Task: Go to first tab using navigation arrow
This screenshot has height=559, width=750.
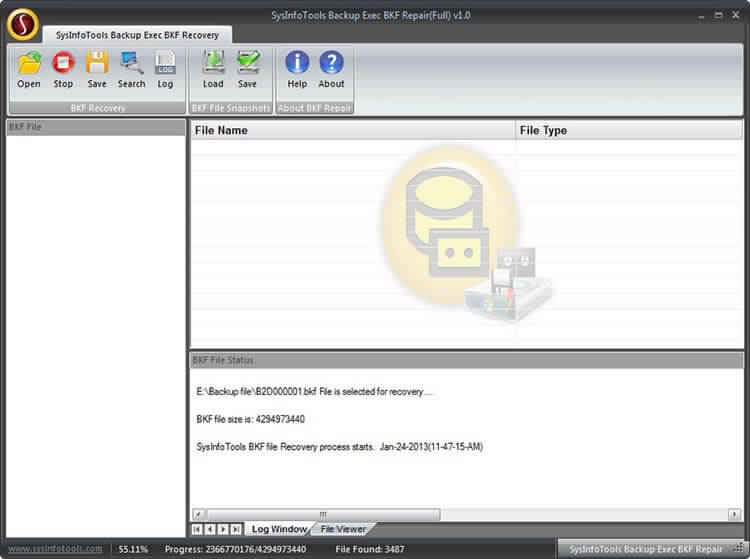Action: 197,529
